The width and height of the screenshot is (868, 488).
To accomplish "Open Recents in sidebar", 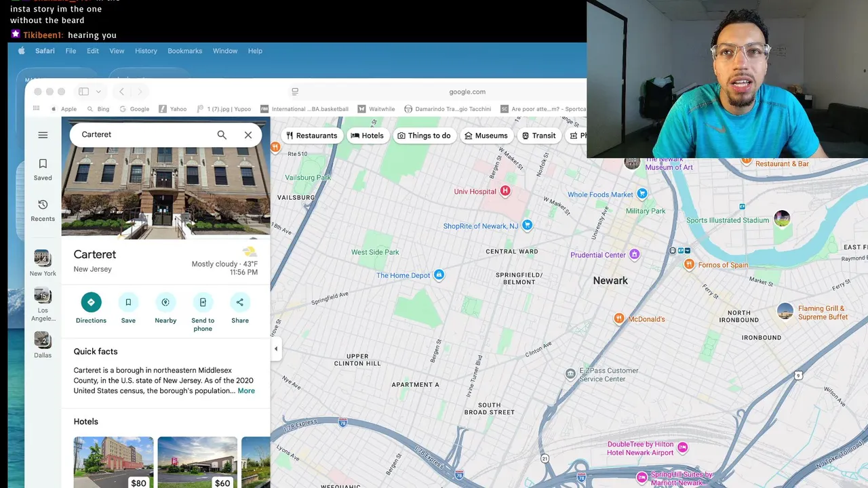I will tap(43, 210).
